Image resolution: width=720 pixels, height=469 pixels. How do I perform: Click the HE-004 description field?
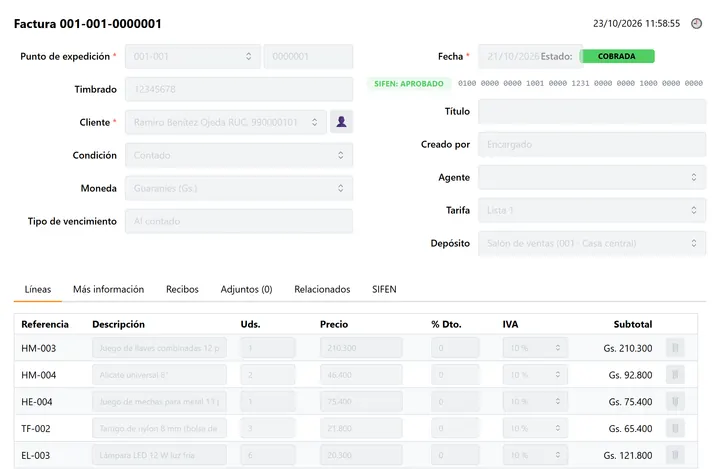[159, 401]
